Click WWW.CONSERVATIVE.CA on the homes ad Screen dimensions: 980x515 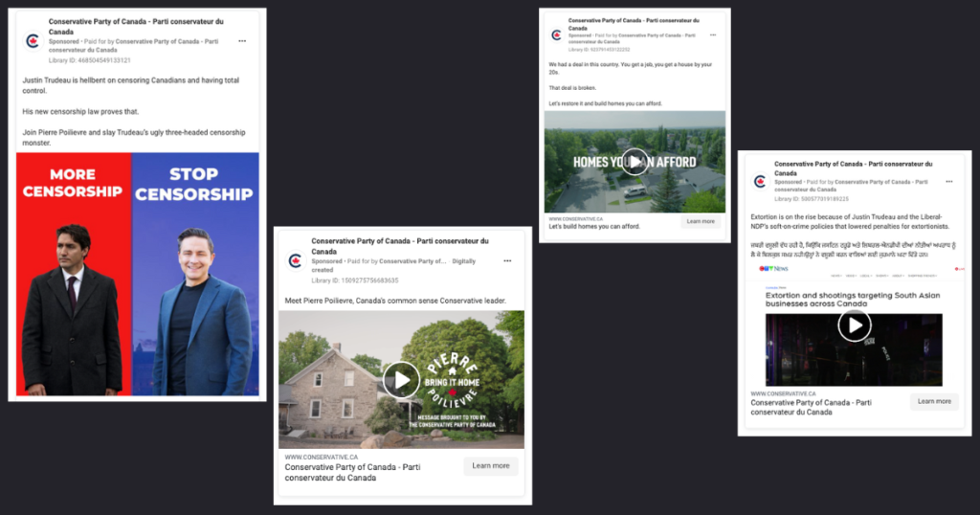[575, 219]
